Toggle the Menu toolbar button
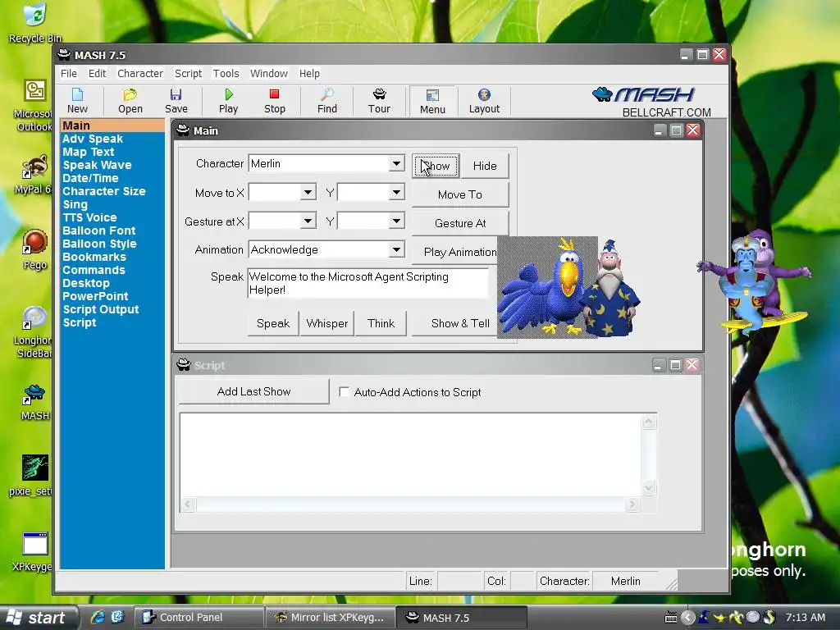The width and height of the screenshot is (840, 630). click(432, 101)
